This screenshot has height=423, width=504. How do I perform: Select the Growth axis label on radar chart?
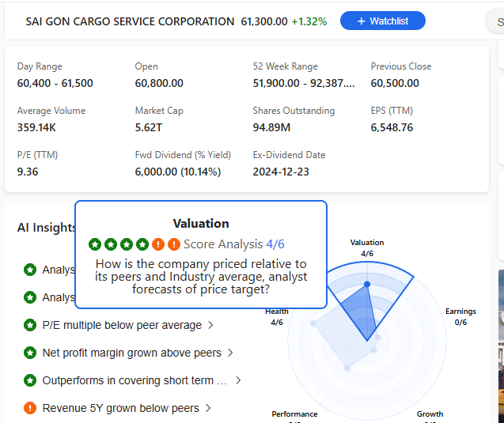pyautogui.click(x=430, y=414)
